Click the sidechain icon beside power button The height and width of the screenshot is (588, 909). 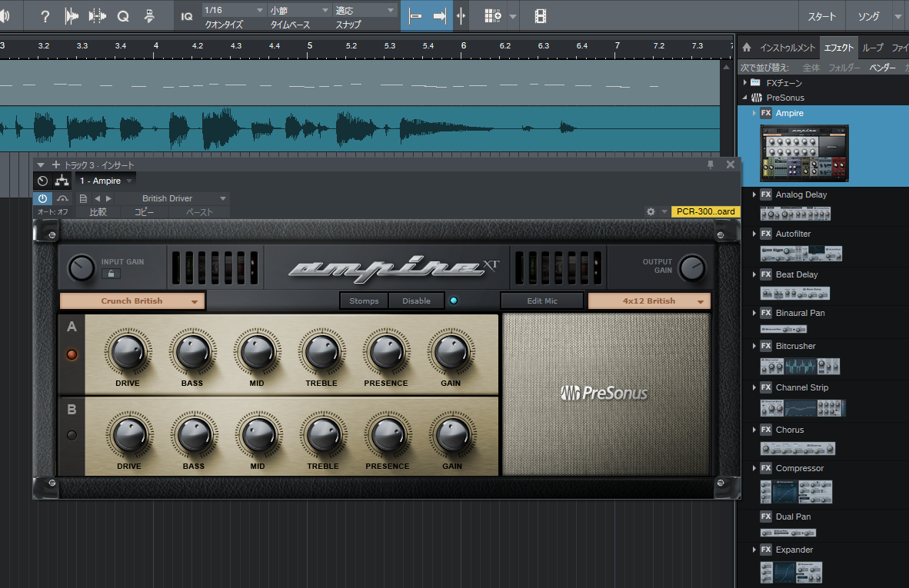(62, 198)
